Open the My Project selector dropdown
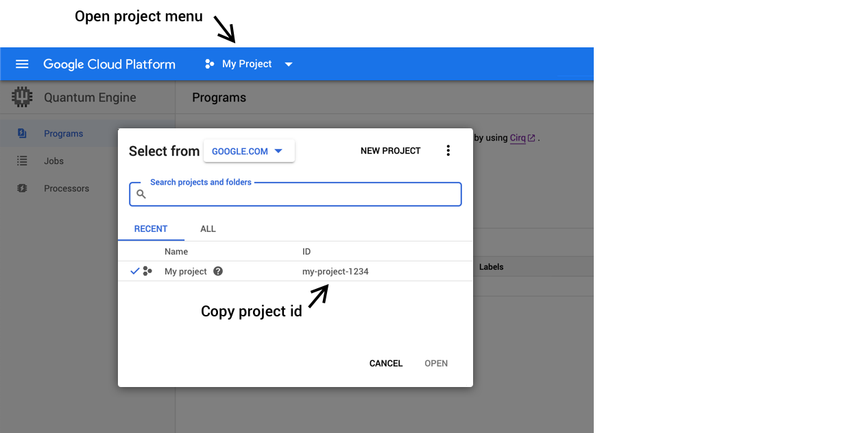The height and width of the screenshot is (433, 868). point(248,64)
